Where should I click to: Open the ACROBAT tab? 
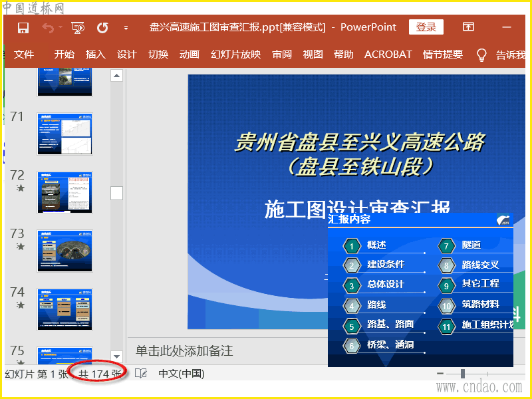point(388,55)
